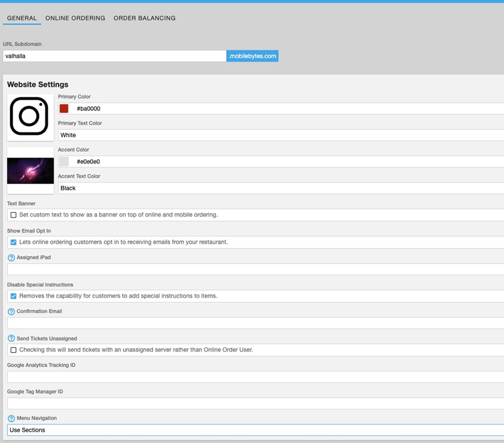Uncheck the Disable Special Instructions checkbox
This screenshot has height=443, width=504.
13,296
